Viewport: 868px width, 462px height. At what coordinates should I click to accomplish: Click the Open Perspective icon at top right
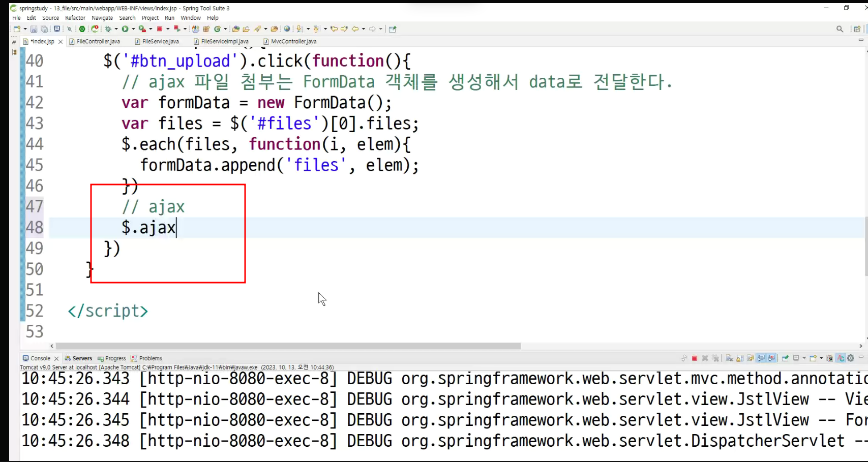coord(857,29)
